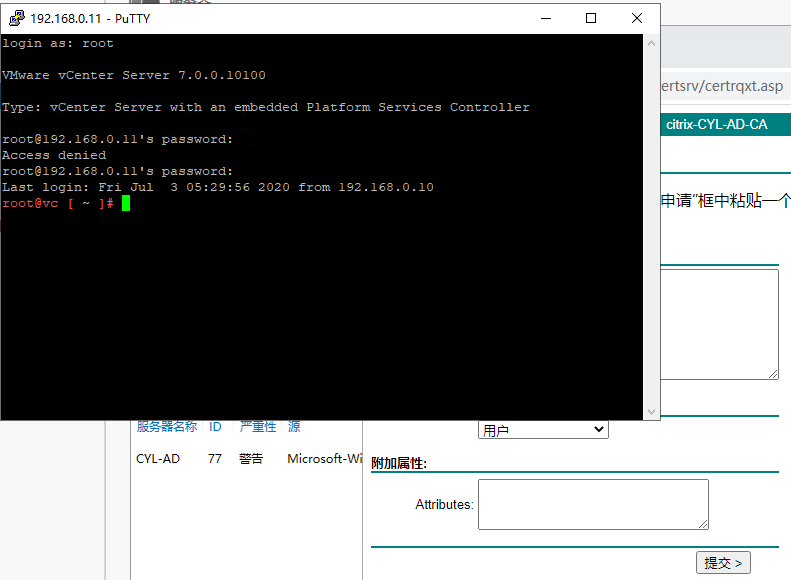Click the 源 column header
The width and height of the screenshot is (791, 580).
click(x=294, y=427)
